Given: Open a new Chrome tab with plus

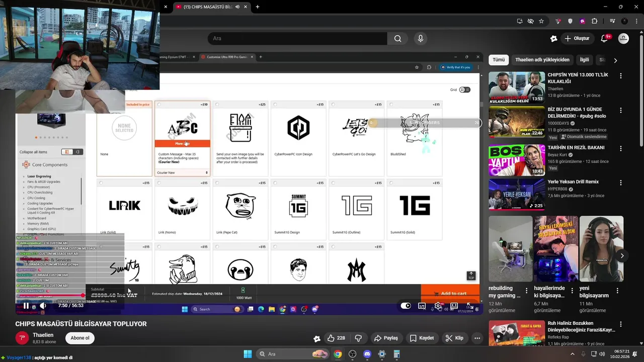Looking at the screenshot, I should coord(258,7).
